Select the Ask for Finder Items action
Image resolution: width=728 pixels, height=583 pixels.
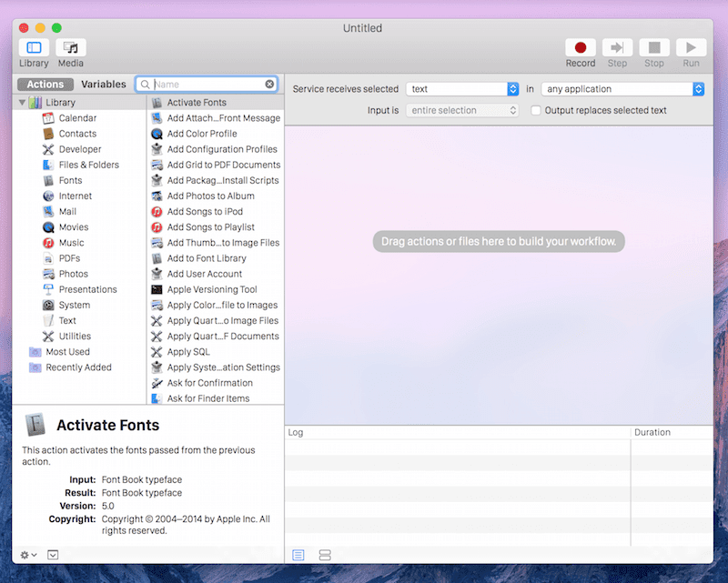[x=216, y=398]
